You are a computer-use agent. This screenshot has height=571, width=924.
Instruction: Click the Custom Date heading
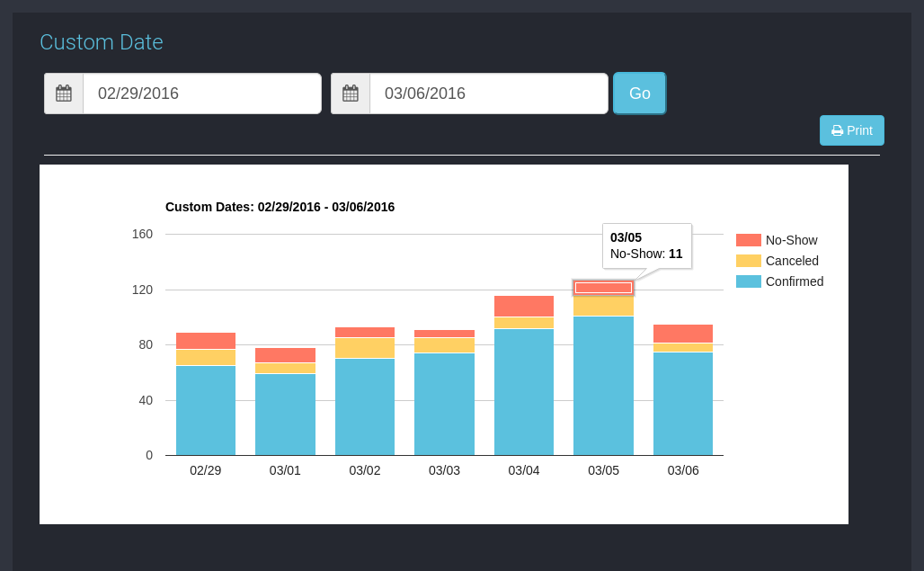(x=102, y=42)
